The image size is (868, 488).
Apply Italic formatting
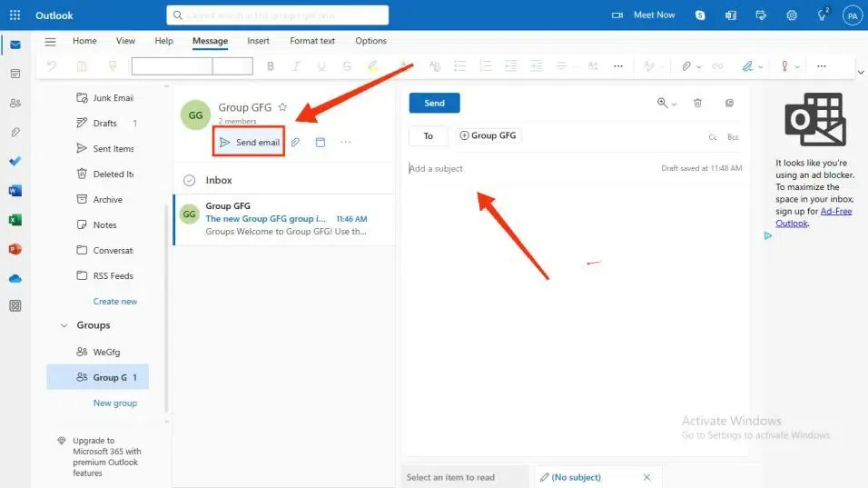tap(296, 66)
